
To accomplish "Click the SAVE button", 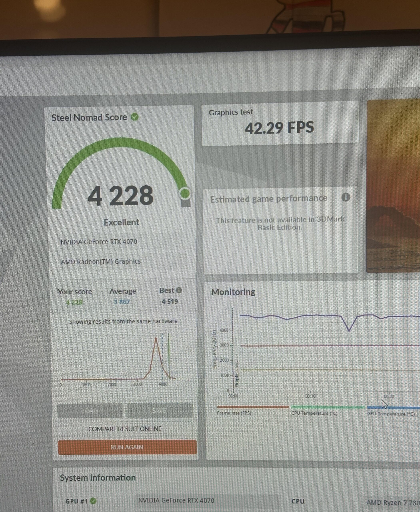I will 160,410.
